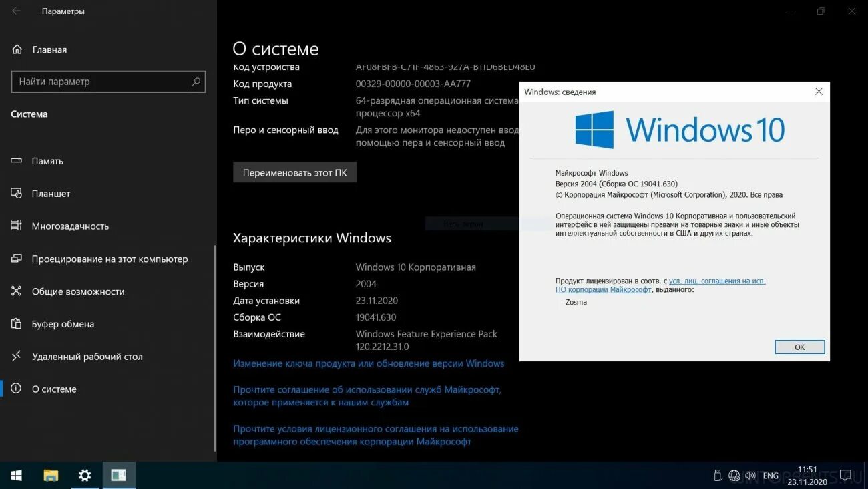Screen dimensions: 868x489
Task: Click the Найти параметр search field
Action: 108,81
